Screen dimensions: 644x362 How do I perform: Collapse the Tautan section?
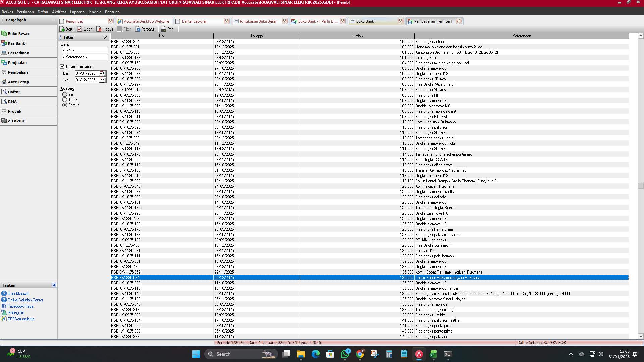tap(54, 285)
